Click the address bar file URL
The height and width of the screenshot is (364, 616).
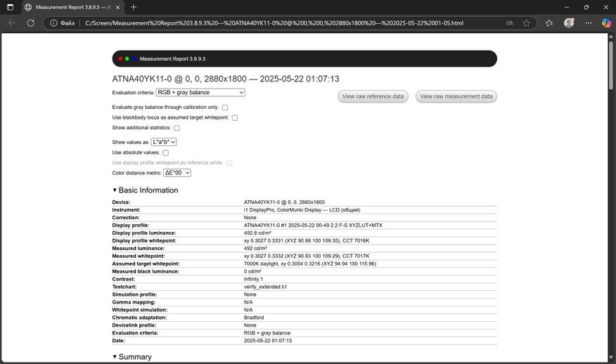(274, 23)
